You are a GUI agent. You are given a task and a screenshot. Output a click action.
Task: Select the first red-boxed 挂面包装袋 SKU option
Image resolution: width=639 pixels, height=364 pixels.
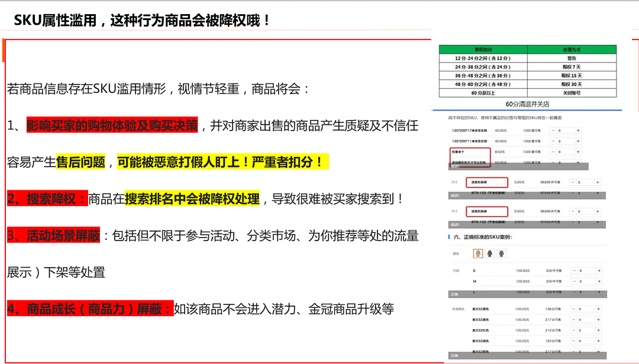pos(487,182)
